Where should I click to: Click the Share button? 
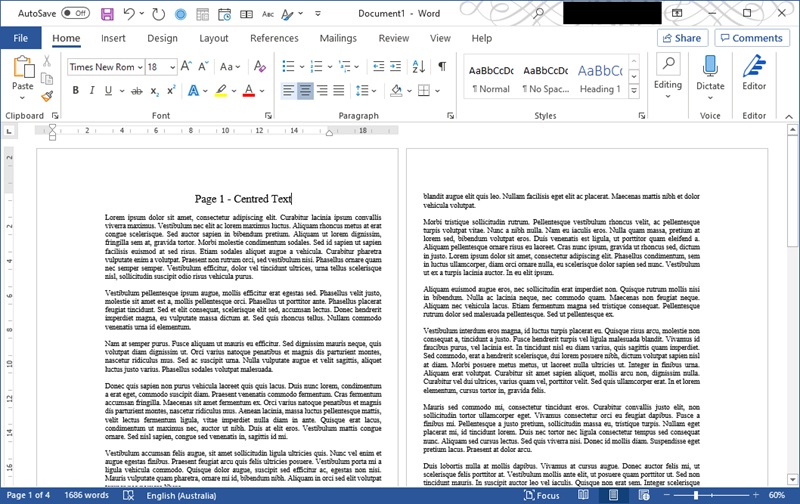tap(682, 38)
